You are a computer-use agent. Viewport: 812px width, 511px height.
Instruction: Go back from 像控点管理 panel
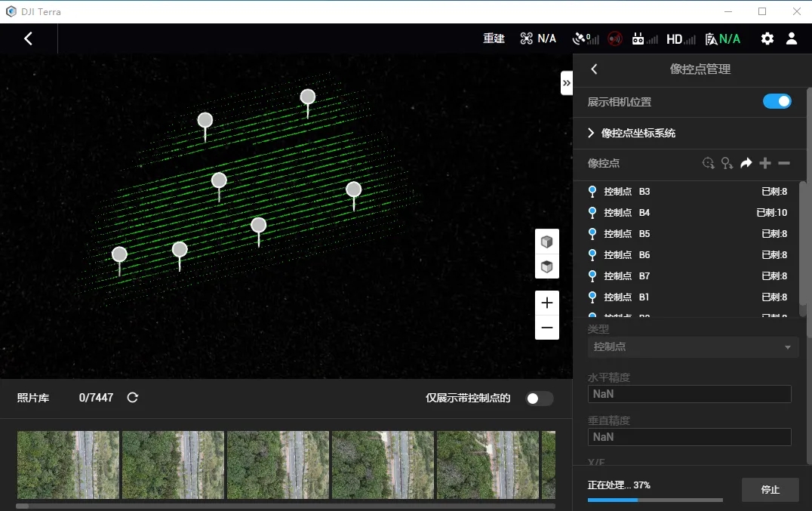click(594, 69)
